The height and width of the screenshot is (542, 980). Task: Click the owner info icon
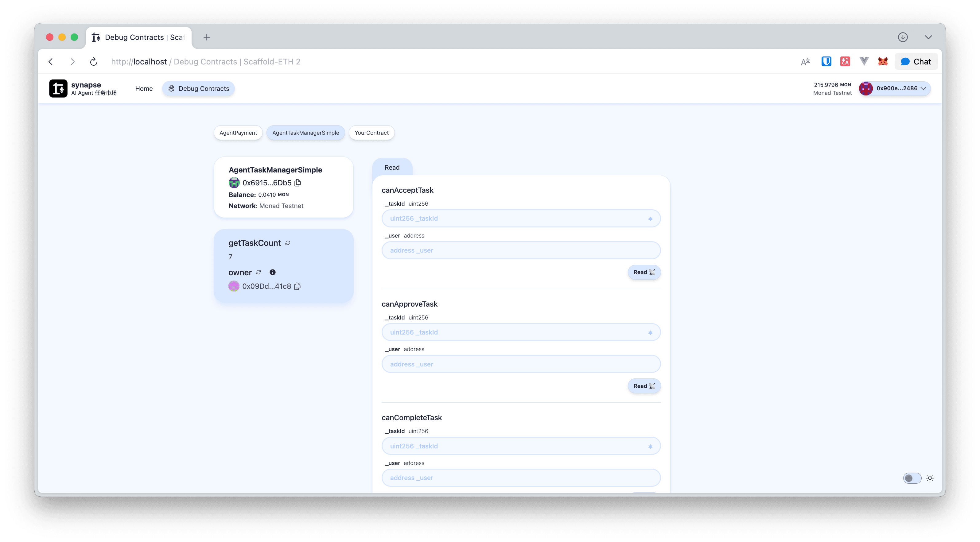pyautogui.click(x=272, y=272)
